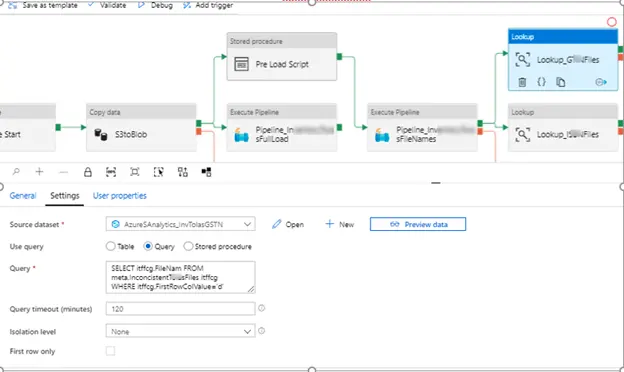624x372 pixels.
Task: Click the Stored procedure icon in Pre Load Script
Action: point(241,64)
